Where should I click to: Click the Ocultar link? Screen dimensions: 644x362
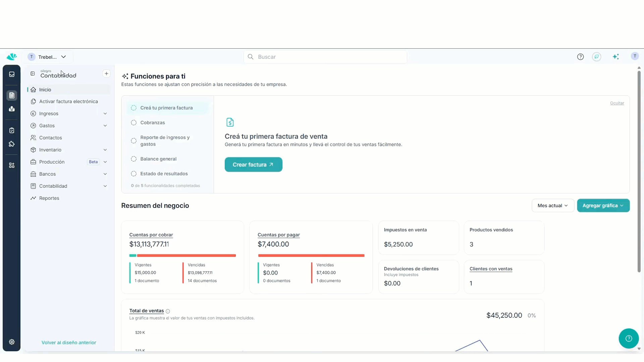pyautogui.click(x=617, y=103)
